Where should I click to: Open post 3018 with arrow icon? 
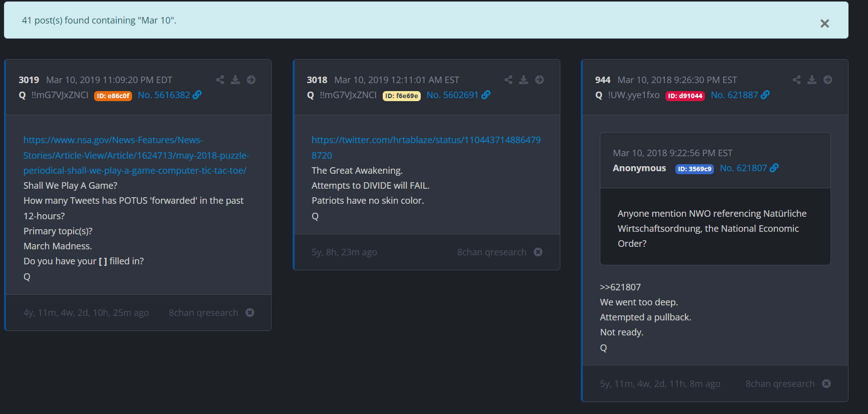[539, 80]
